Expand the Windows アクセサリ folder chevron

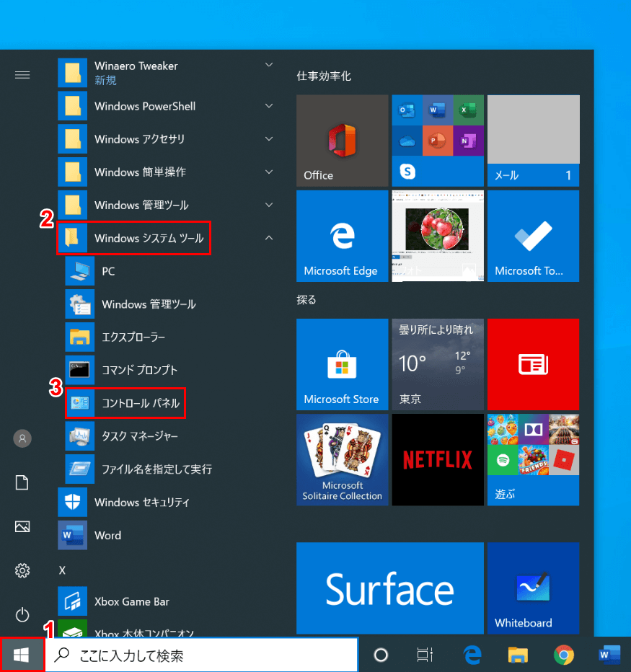point(269,139)
